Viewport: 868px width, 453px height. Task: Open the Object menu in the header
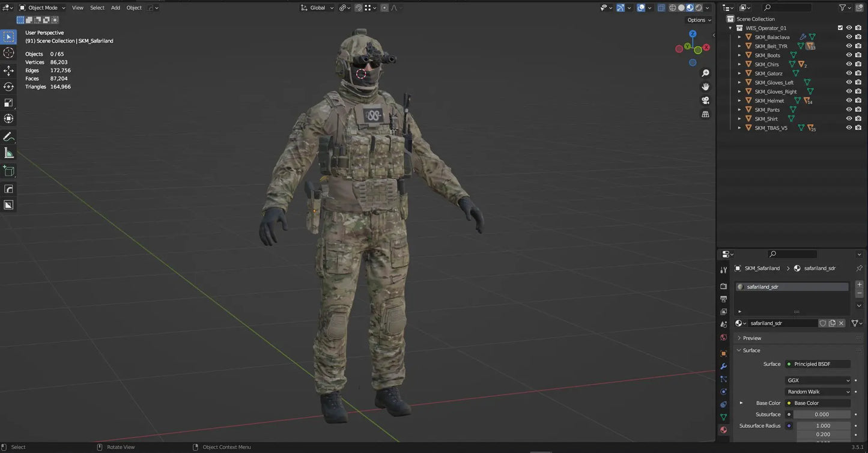[134, 7]
